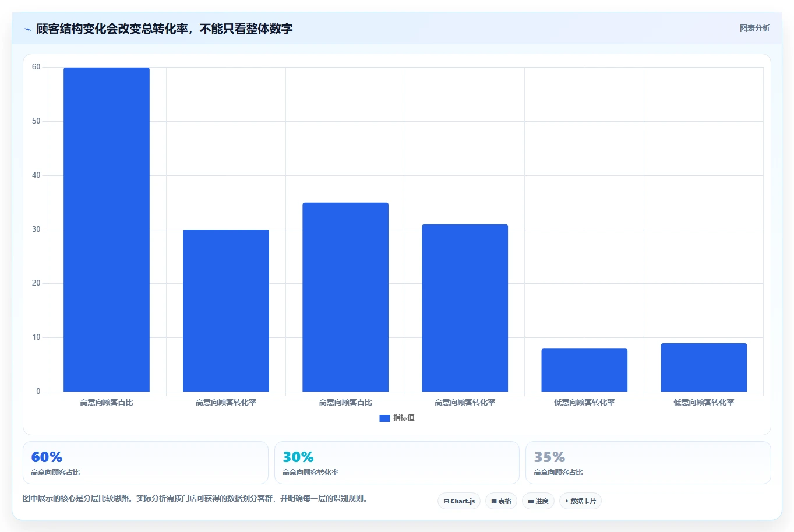Click the bar with value 8
Screen dimensions: 794x532
pyautogui.click(x=584, y=370)
